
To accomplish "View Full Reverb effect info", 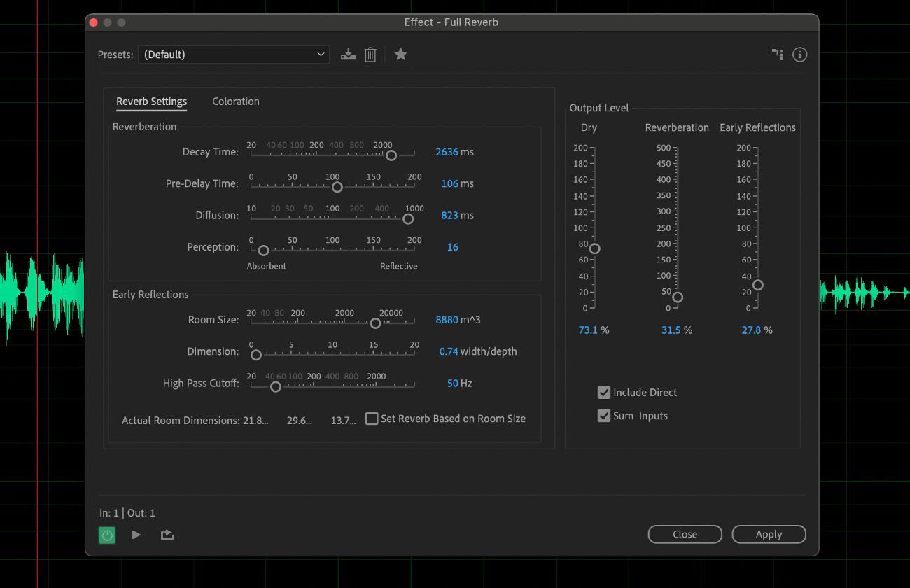I will (799, 54).
